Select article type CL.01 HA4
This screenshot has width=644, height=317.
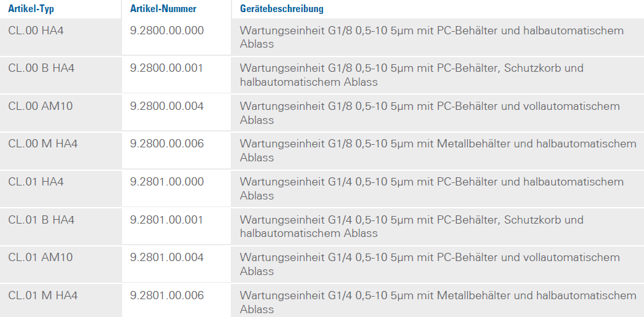[36, 182]
